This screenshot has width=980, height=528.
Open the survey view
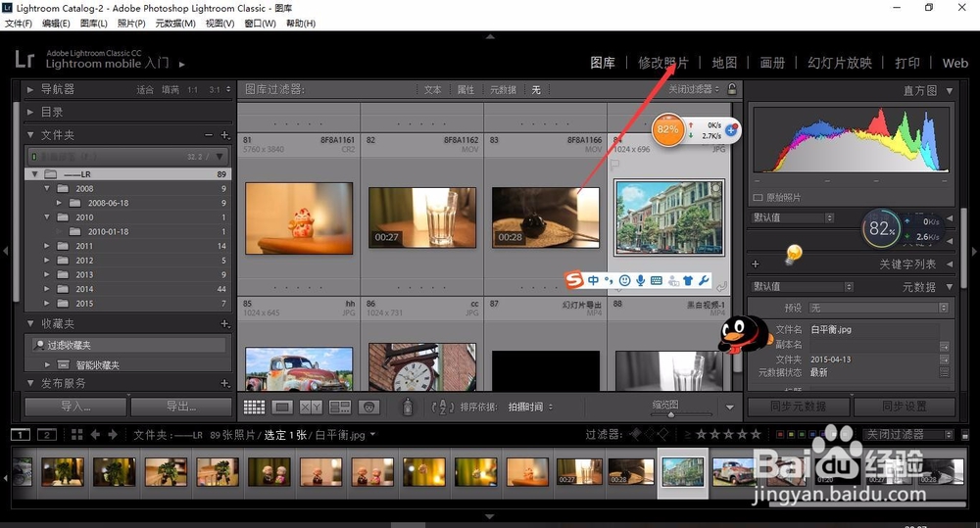pyautogui.click(x=339, y=408)
